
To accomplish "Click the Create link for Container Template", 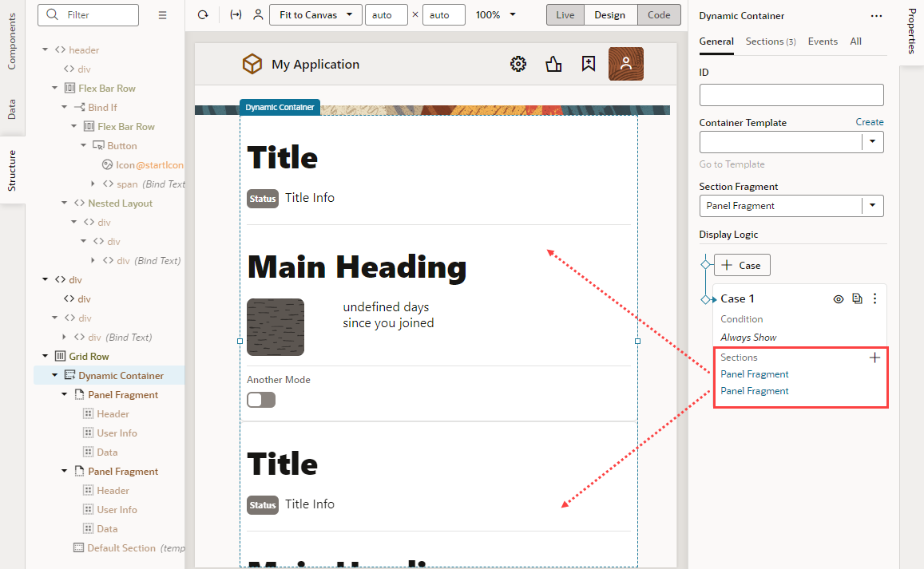I will click(x=869, y=122).
